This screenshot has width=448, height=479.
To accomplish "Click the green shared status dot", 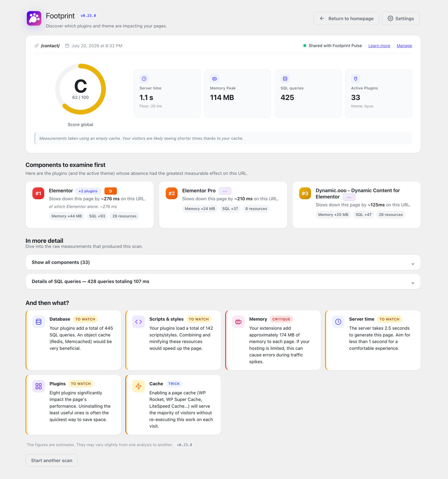I will (304, 46).
